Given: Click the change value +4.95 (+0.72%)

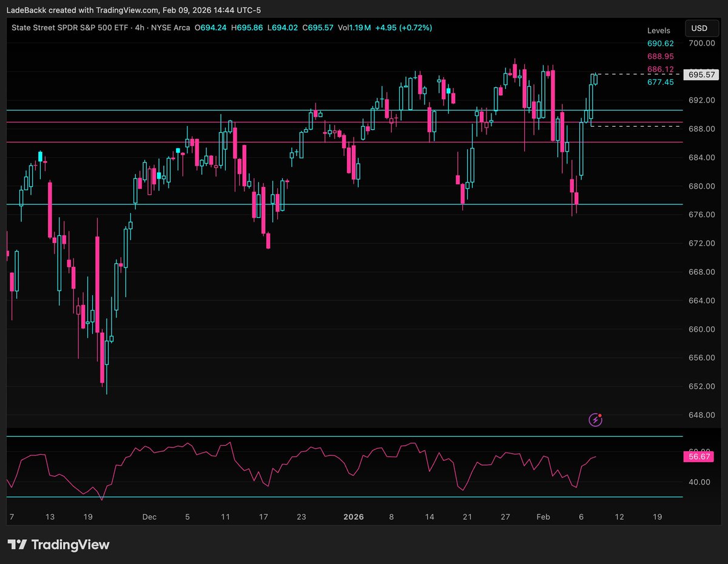Looking at the screenshot, I should point(404,27).
